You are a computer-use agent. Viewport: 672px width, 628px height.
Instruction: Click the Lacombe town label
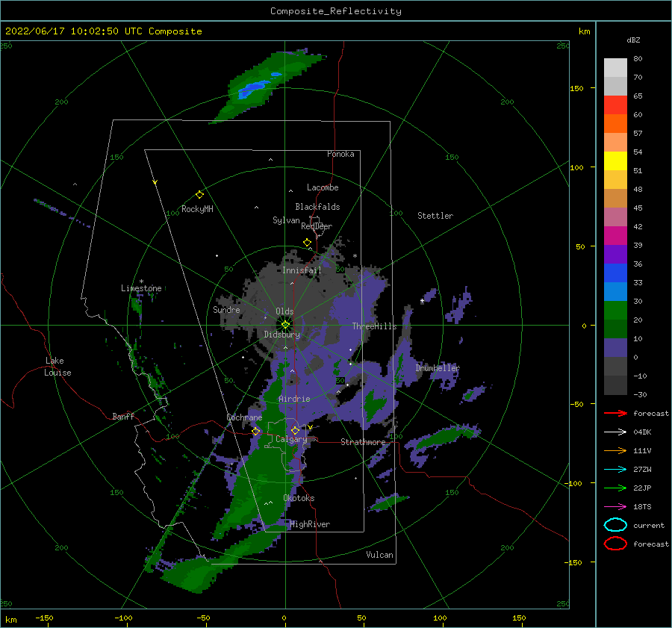[323, 187]
